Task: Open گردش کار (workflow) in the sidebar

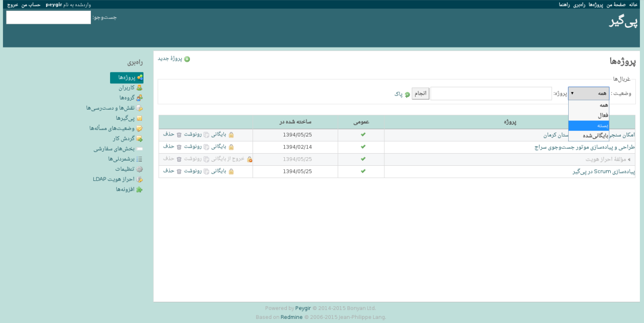Action: click(127, 139)
